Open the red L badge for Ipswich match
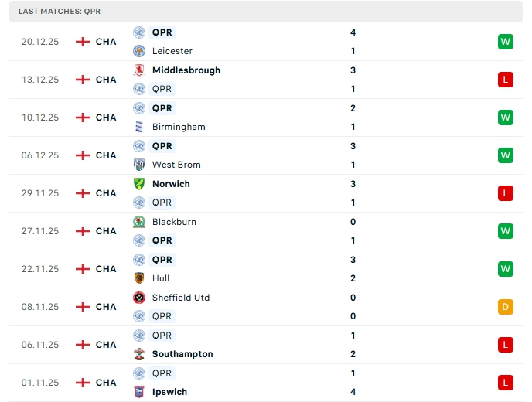532x402 pixels. tap(506, 383)
